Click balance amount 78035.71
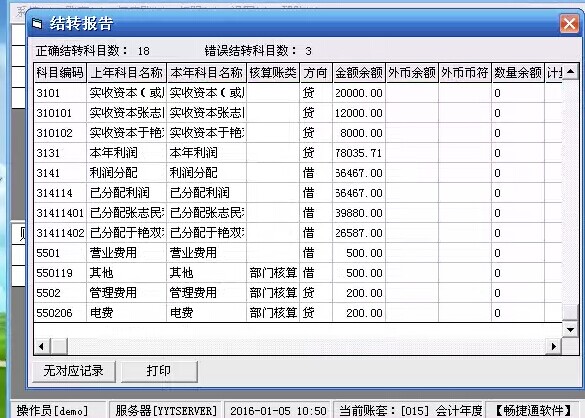Image resolution: width=585 pixels, height=418 pixels. [x=359, y=153]
